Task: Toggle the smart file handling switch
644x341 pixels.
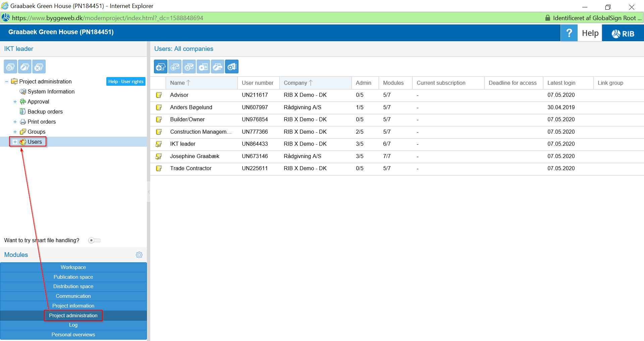Action: coord(94,240)
